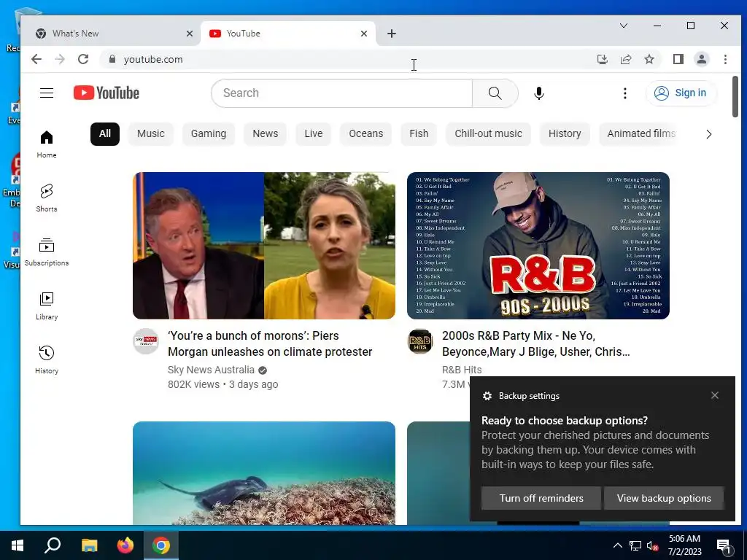Open History in the sidebar

tap(46, 360)
